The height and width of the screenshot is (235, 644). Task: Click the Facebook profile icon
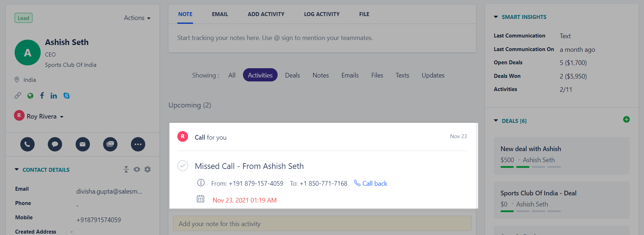[42, 95]
